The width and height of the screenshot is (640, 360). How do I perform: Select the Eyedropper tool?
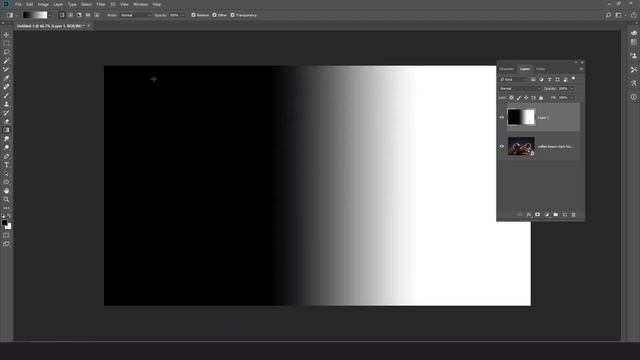6,78
